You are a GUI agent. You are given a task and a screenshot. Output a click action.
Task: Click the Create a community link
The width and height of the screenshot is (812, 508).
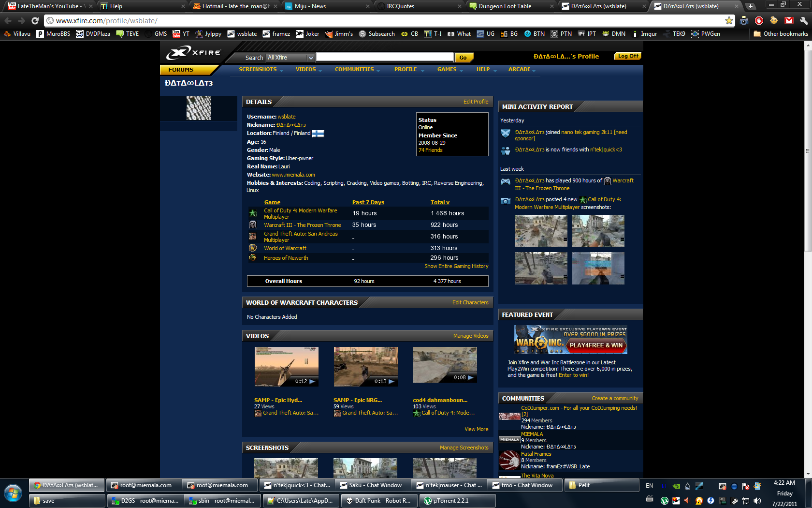pos(615,398)
